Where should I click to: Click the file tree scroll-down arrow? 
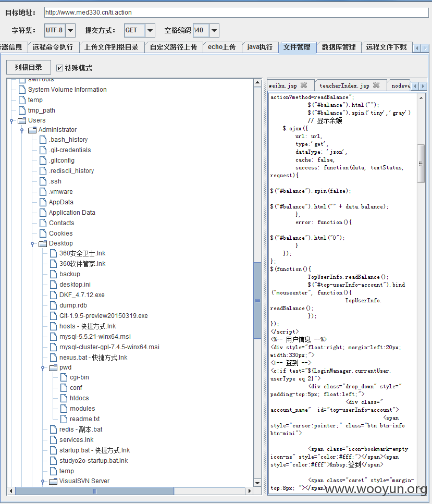(257, 483)
